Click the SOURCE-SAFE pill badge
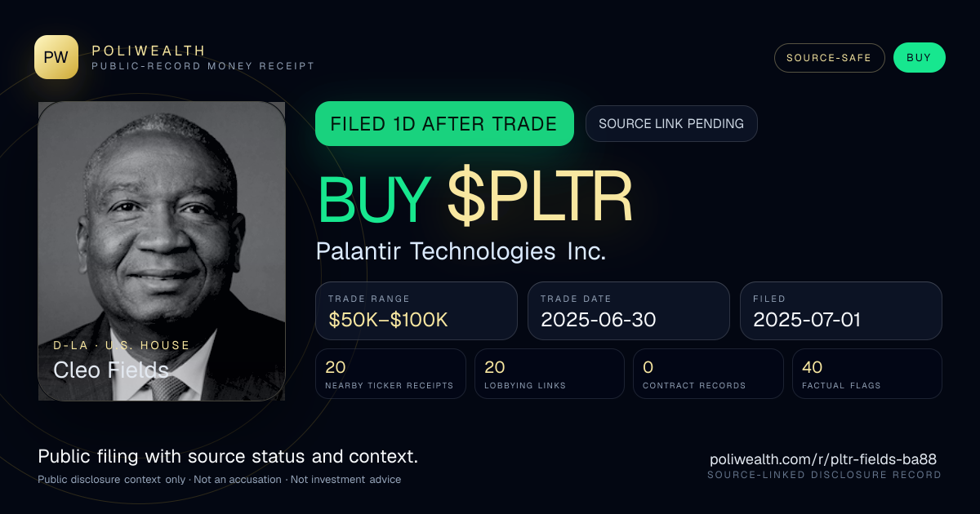Viewport: 980px width, 514px height. [x=829, y=58]
